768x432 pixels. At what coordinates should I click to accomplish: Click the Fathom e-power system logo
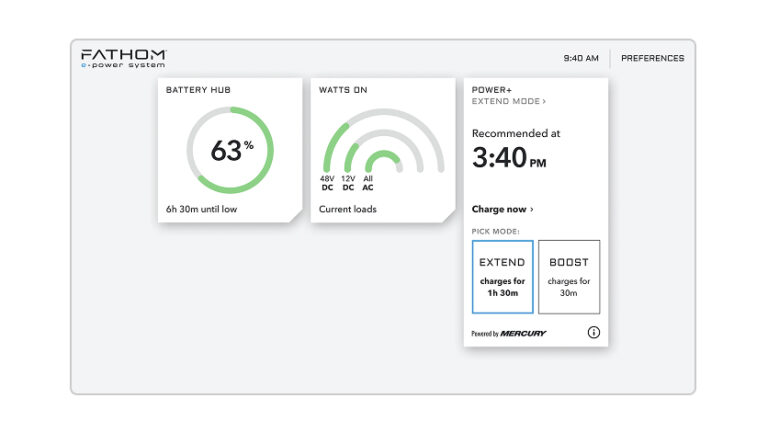point(123,58)
